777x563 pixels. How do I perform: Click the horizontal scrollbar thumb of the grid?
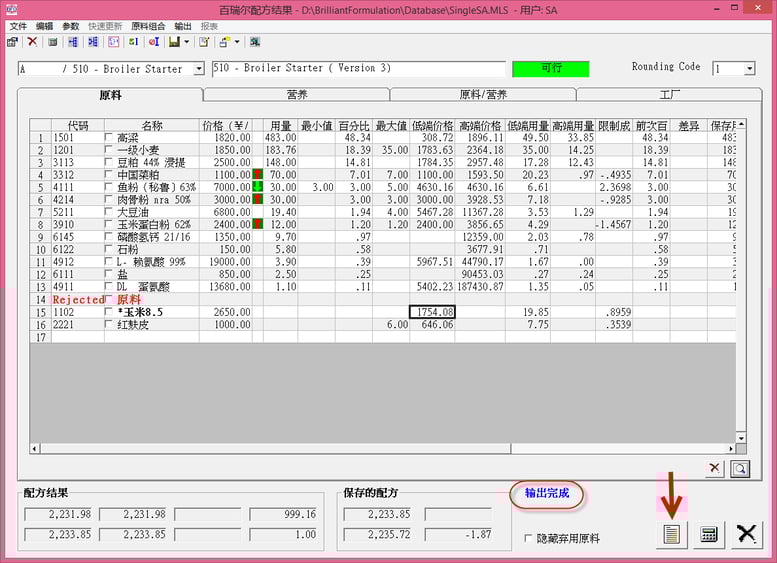pyautogui.click(x=276, y=449)
